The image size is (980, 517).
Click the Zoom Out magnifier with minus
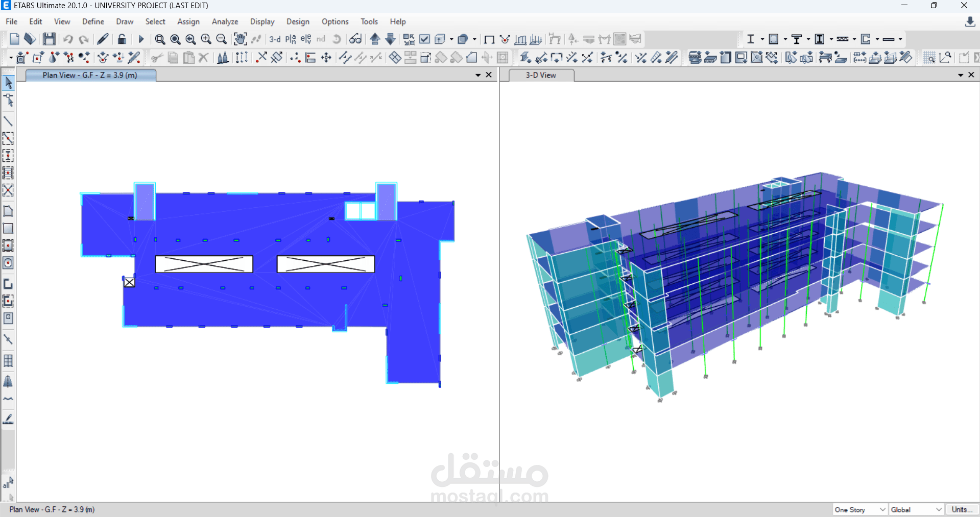point(222,39)
